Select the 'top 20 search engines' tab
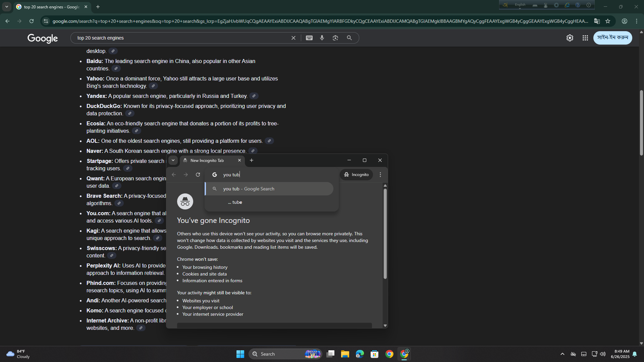644x362 pixels. click(x=51, y=7)
